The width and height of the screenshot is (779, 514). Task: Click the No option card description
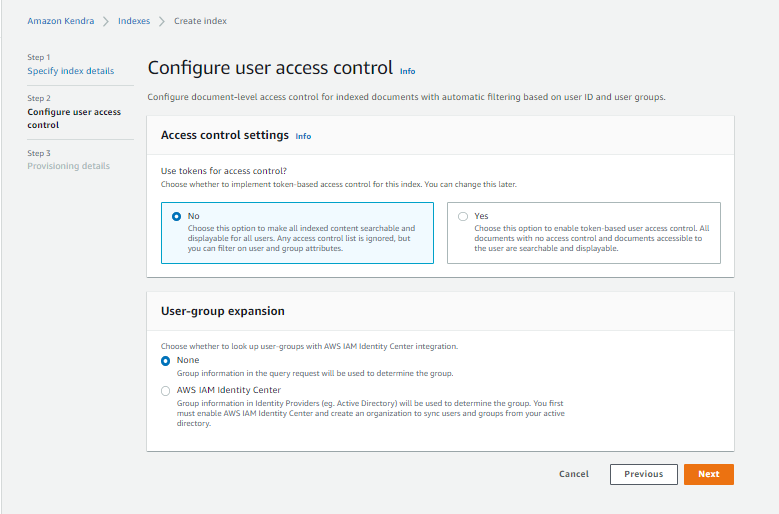[301, 238]
